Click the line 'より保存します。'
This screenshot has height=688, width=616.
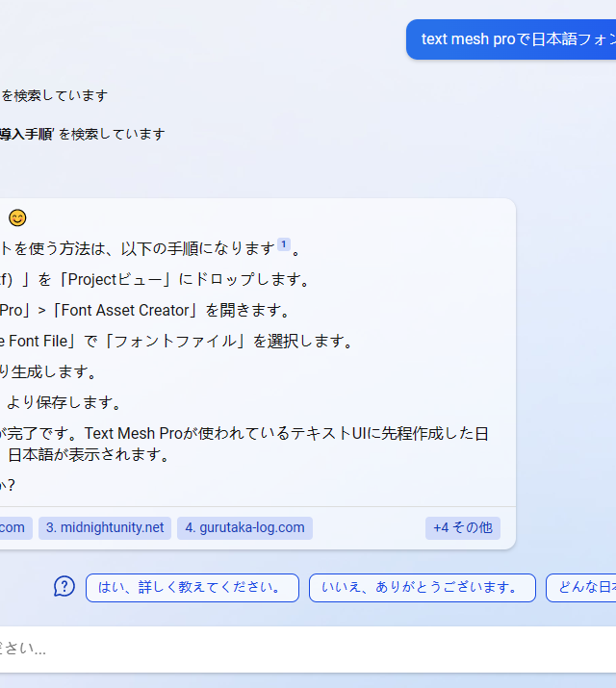coord(64,402)
